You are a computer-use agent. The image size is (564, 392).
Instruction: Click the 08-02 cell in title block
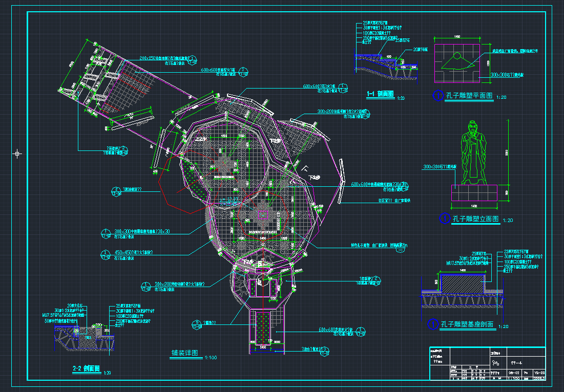coord(513,373)
